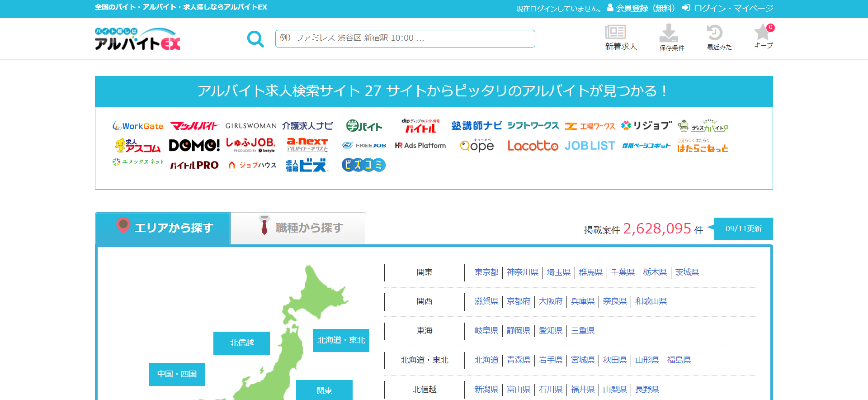Click the magnifying glass search icon
Image resolution: width=868 pixels, height=400 pixels.
pos(255,39)
